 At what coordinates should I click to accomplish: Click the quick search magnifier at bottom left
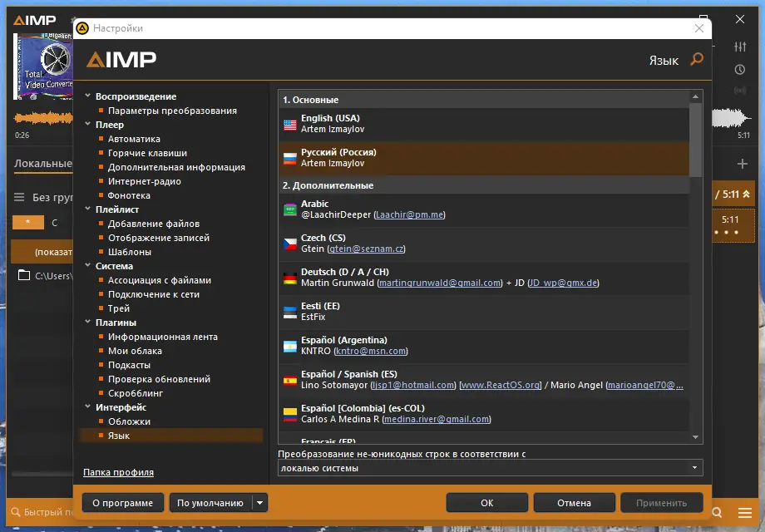16,512
